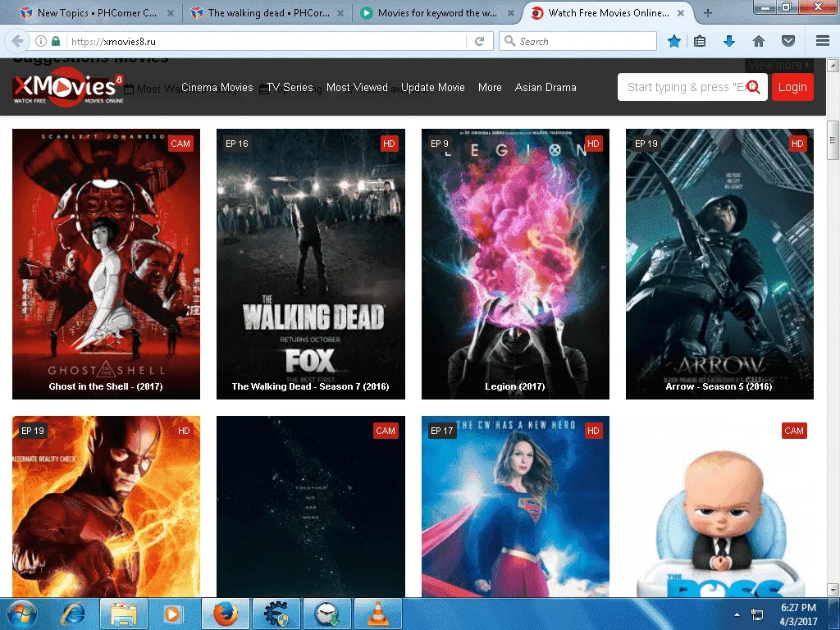840x630 pixels.
Task: Expand the More menu item
Action: point(490,87)
